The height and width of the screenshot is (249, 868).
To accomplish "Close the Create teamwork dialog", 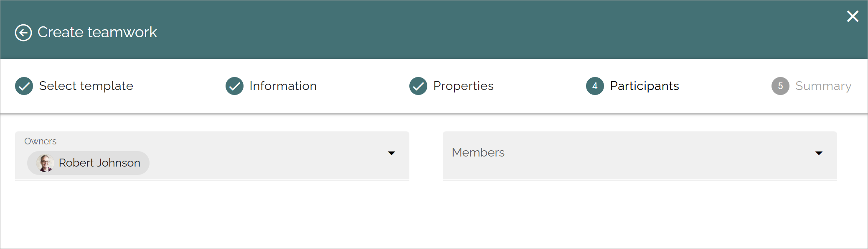I will point(853,16).
